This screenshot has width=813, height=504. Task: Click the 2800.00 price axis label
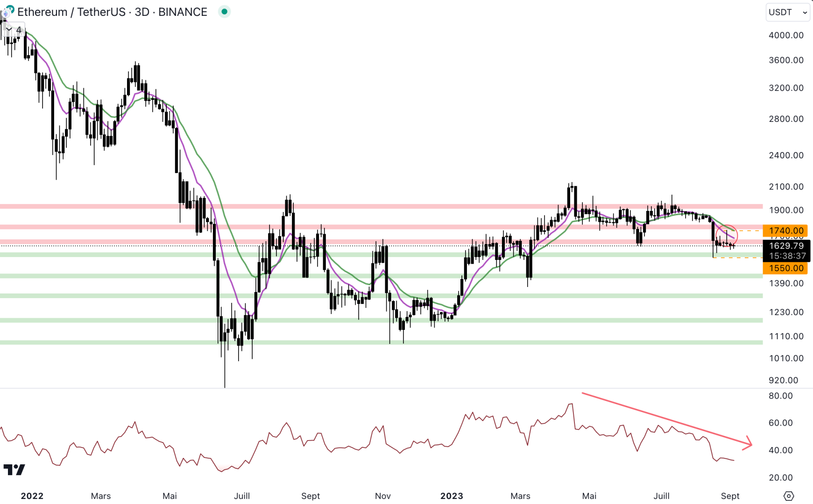[786, 119]
